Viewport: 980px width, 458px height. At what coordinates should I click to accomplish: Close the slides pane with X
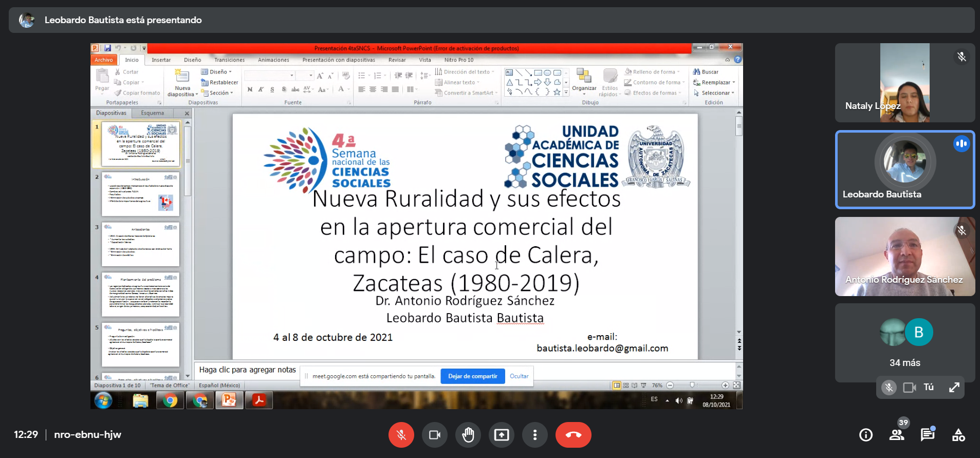point(187,113)
